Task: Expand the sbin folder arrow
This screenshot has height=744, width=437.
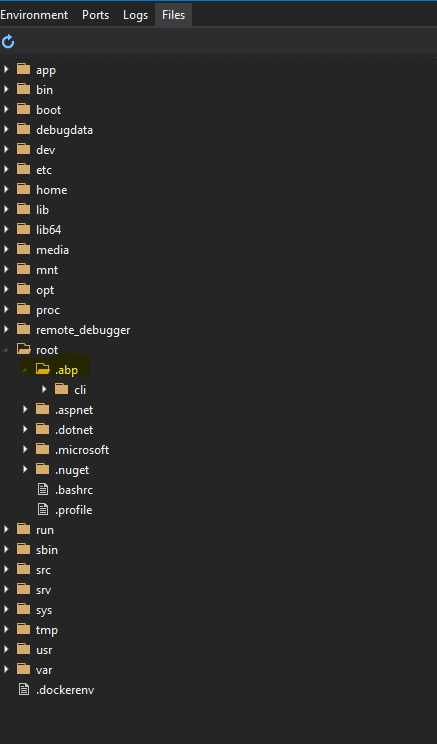Action: 6,549
